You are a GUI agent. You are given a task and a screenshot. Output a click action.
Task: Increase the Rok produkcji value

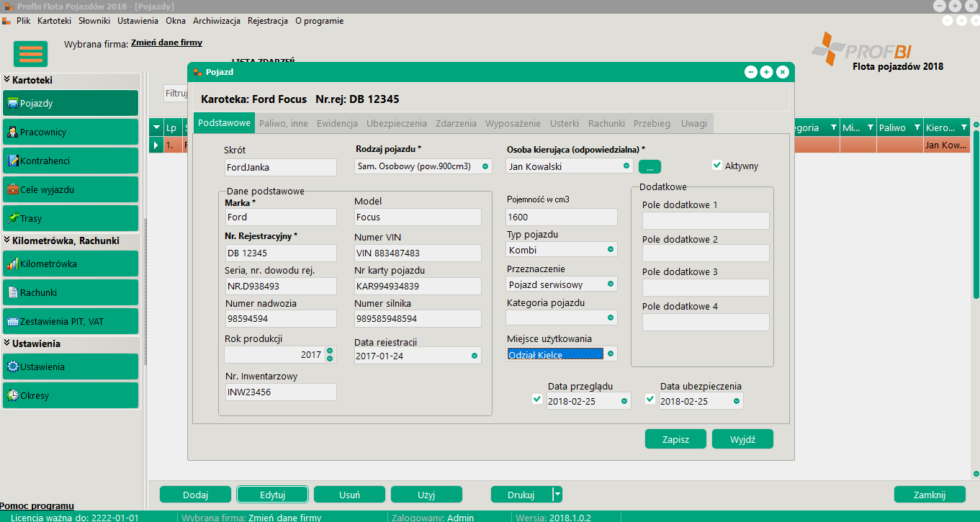tap(330, 351)
